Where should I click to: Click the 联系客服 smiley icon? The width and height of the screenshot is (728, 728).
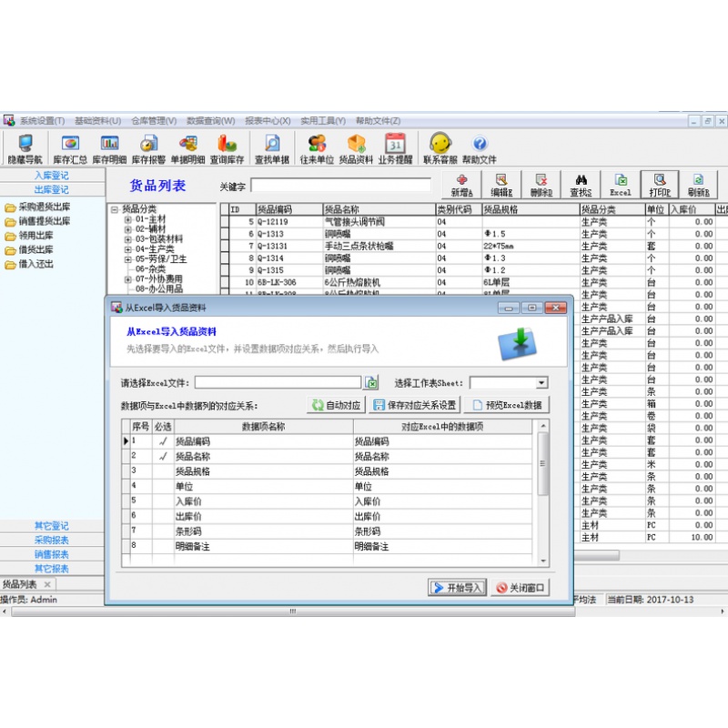440,148
